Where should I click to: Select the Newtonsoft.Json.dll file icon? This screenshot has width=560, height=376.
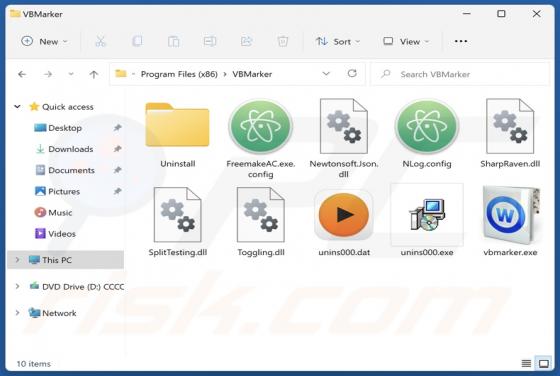pos(344,126)
